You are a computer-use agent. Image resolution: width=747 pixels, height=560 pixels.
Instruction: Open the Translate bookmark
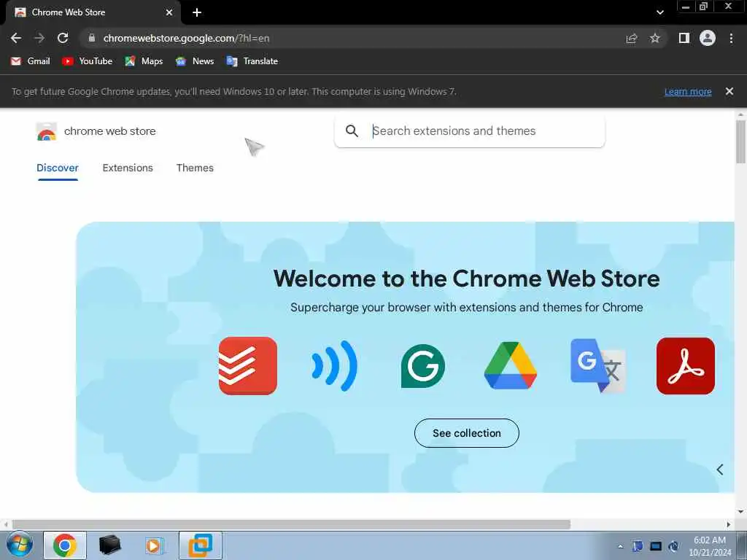pyautogui.click(x=252, y=61)
